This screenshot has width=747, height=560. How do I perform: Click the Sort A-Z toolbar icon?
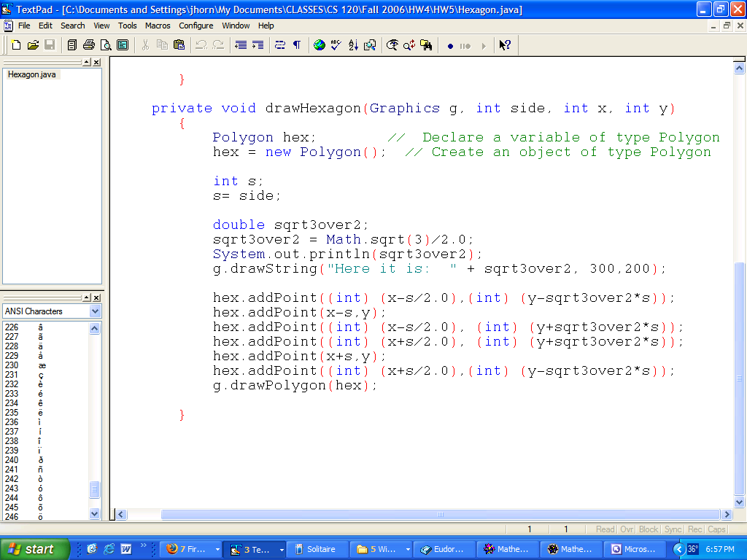(x=353, y=45)
